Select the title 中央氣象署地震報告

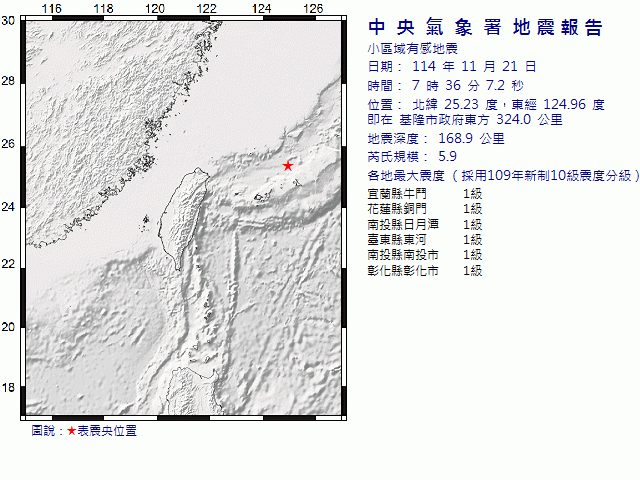485,28
